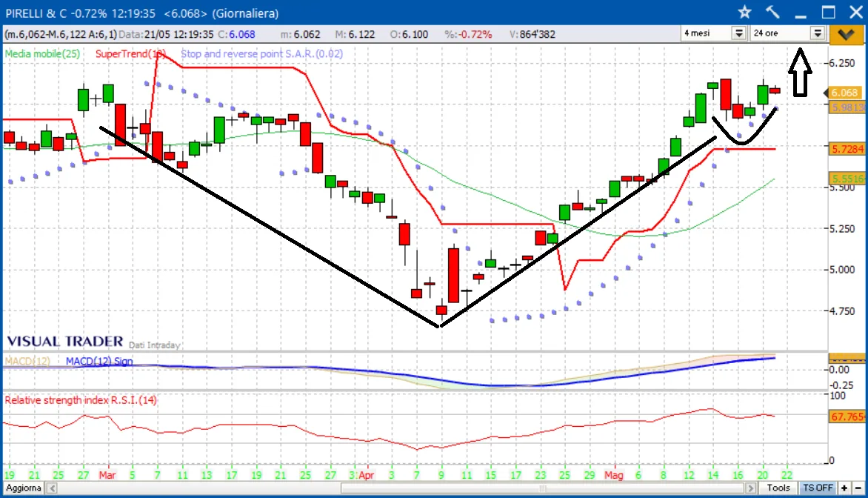Image resolution: width=868 pixels, height=498 pixels.
Task: Click the '%: -0.72%' change value
Action: tap(468, 34)
